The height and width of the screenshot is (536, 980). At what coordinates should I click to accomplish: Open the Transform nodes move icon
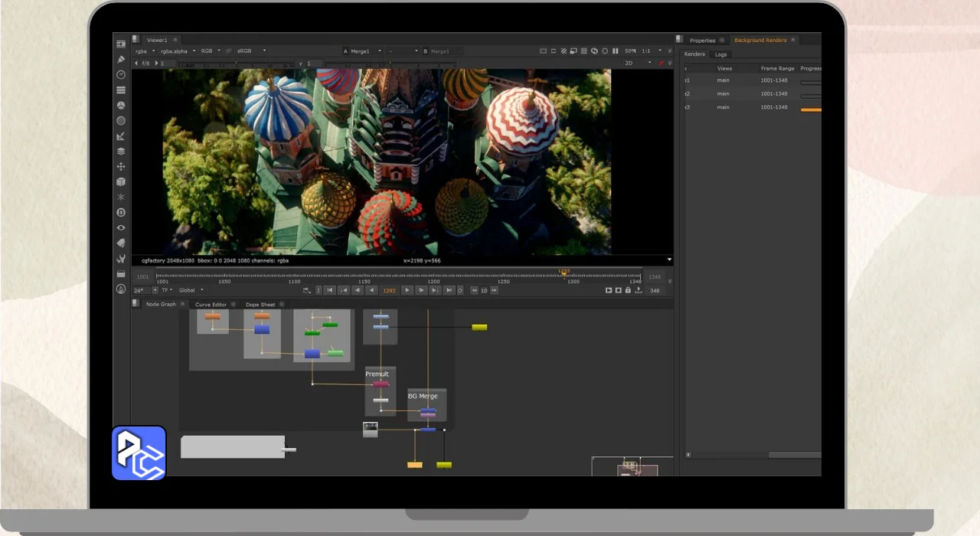coord(121,166)
